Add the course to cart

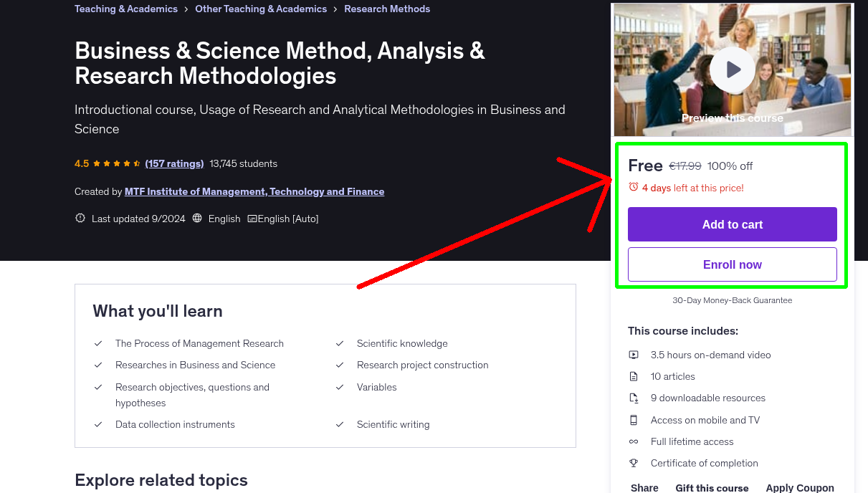click(732, 224)
